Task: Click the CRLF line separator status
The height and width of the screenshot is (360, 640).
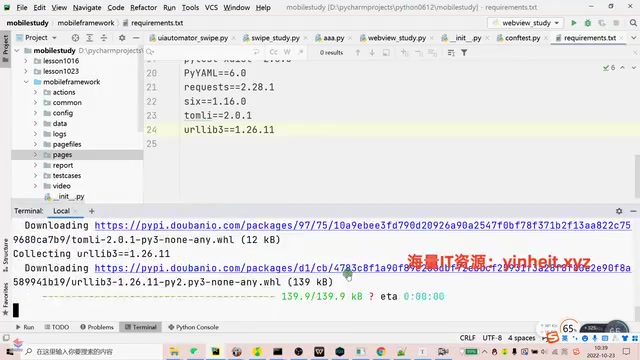Action: (467, 338)
